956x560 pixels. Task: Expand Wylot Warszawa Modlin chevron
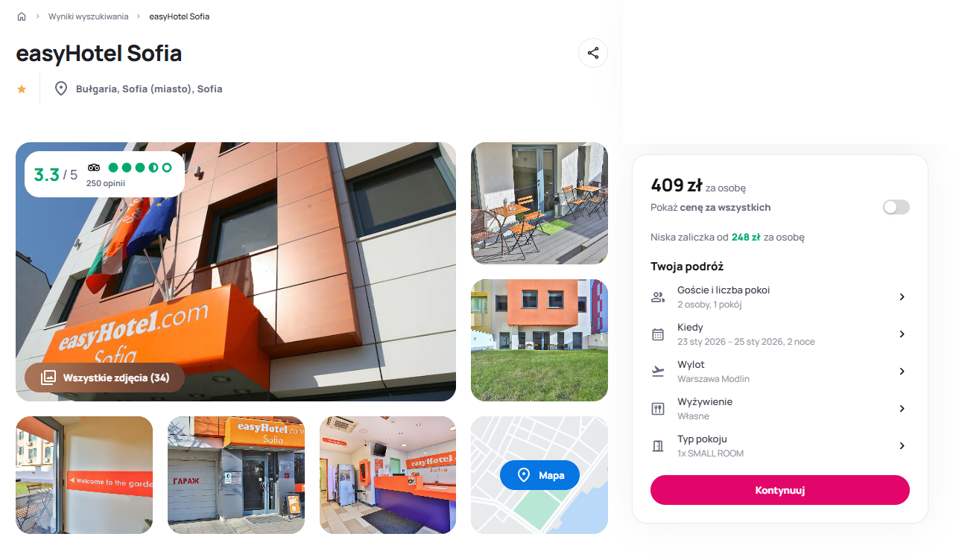tap(902, 372)
